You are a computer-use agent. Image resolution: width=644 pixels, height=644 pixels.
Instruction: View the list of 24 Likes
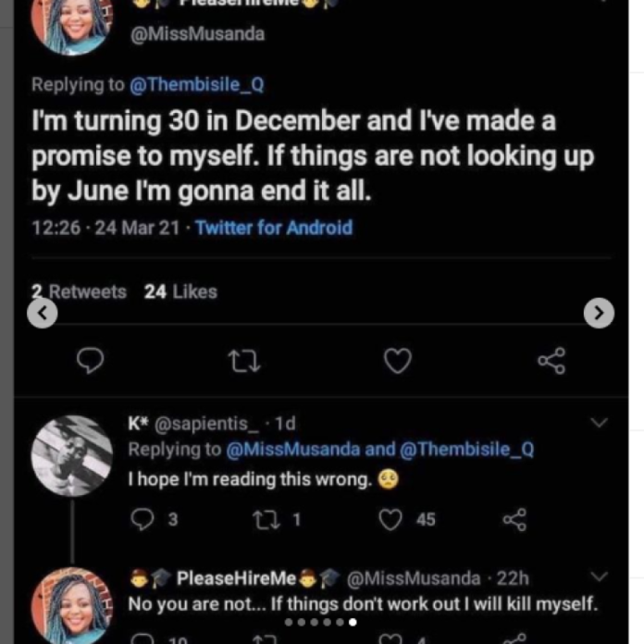(180, 291)
